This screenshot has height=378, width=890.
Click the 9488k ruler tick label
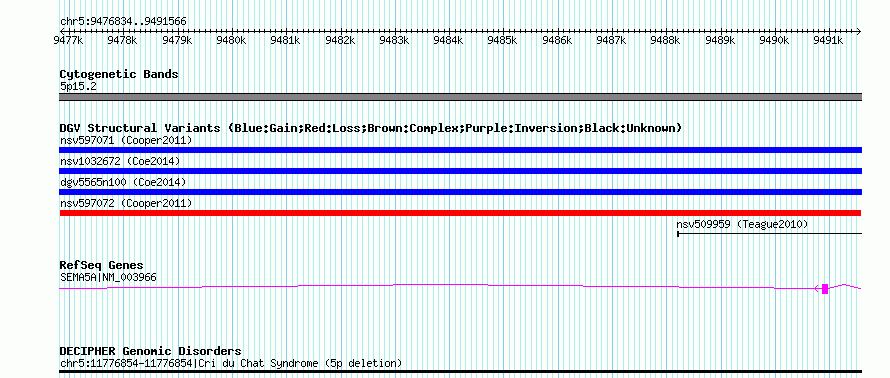666,41
